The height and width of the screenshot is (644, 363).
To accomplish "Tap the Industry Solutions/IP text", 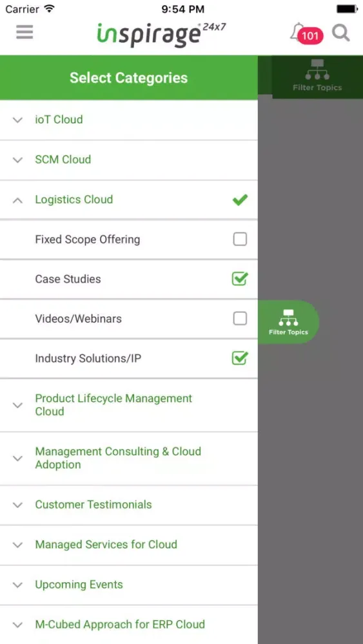I will (88, 358).
